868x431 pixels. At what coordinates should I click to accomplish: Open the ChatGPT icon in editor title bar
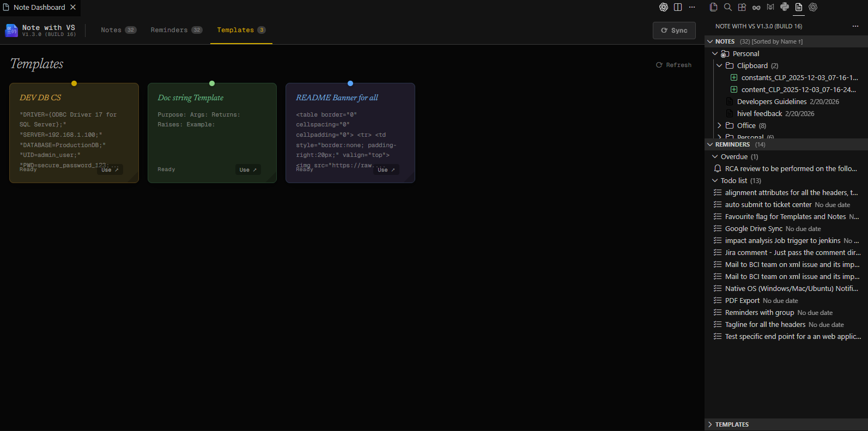pyautogui.click(x=664, y=7)
